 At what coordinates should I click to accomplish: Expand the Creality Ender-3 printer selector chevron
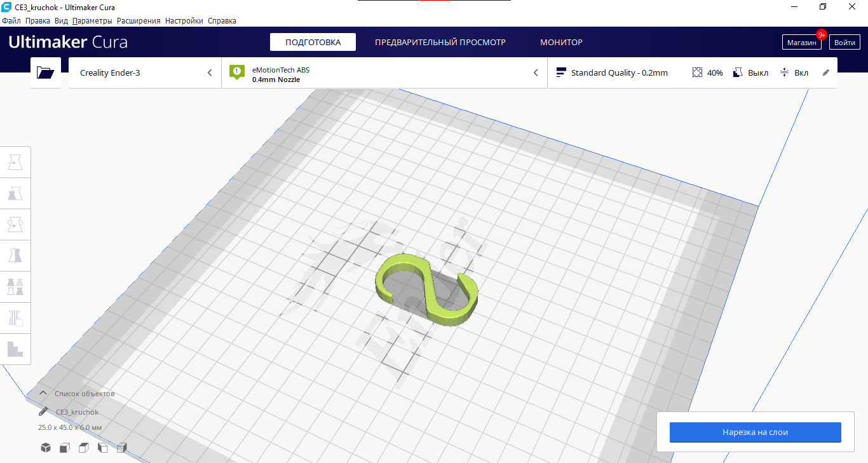point(210,73)
